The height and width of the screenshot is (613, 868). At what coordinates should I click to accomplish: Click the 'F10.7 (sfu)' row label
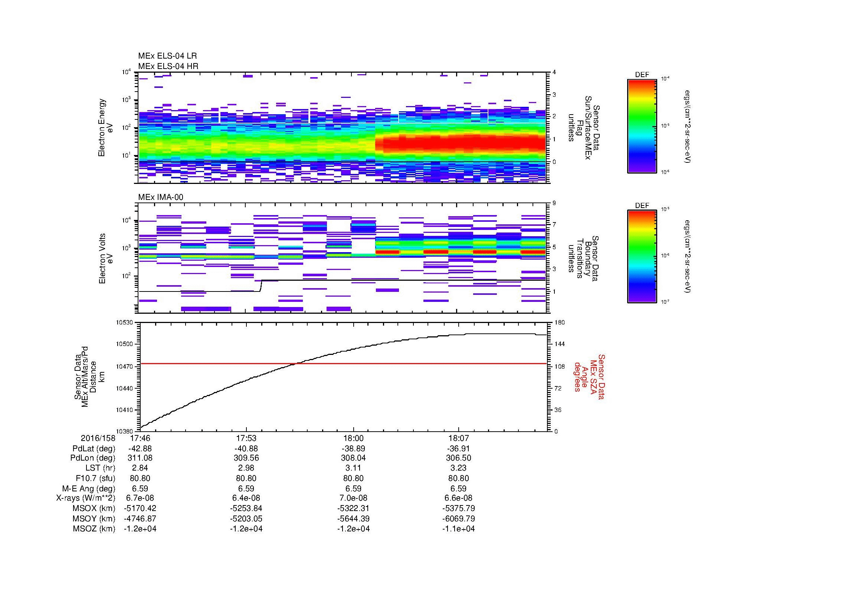95,478
